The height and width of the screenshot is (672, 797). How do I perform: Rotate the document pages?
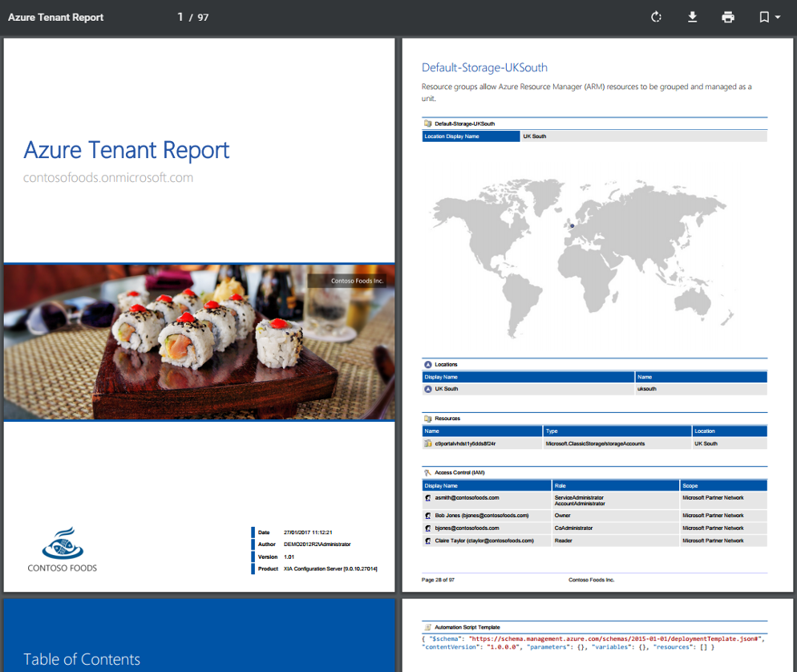(655, 16)
